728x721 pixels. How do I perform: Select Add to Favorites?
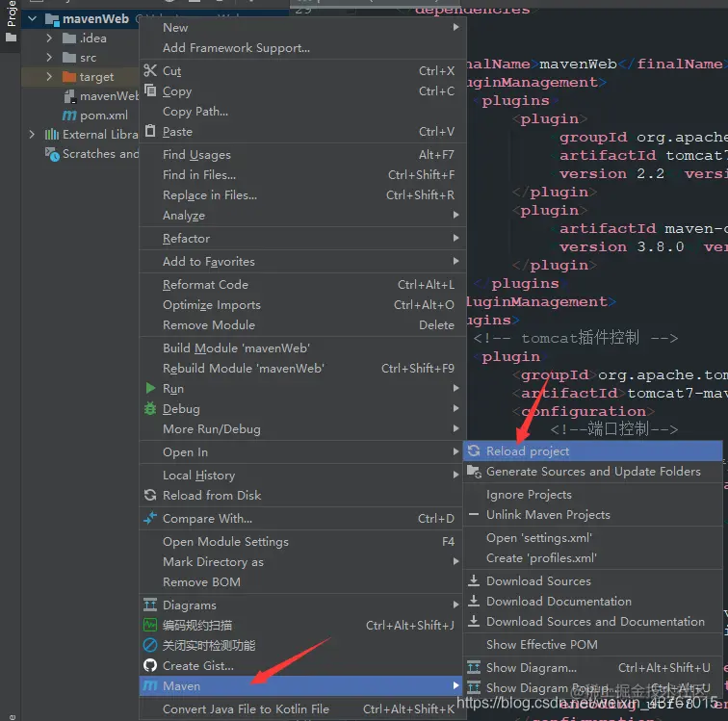point(301,261)
